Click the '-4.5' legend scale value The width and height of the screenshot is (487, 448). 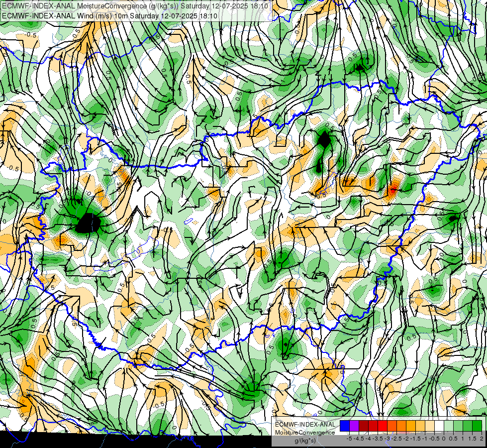click(359, 439)
